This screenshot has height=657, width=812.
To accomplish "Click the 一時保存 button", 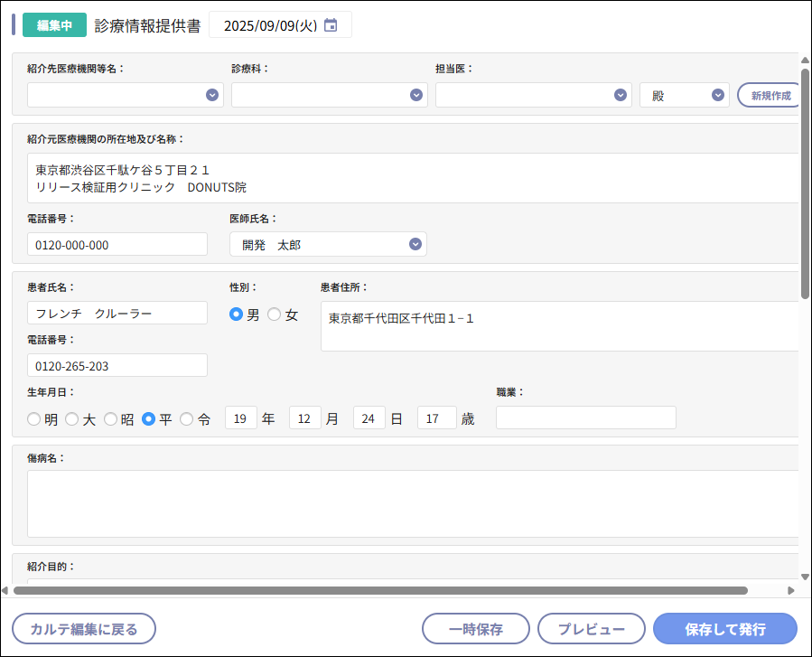I will pos(476,629).
